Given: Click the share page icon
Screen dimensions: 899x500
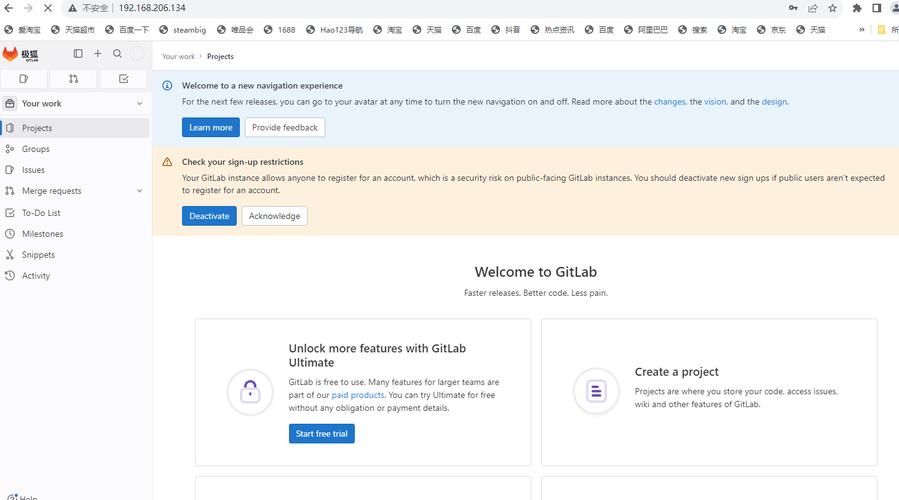Looking at the screenshot, I should point(812,8).
